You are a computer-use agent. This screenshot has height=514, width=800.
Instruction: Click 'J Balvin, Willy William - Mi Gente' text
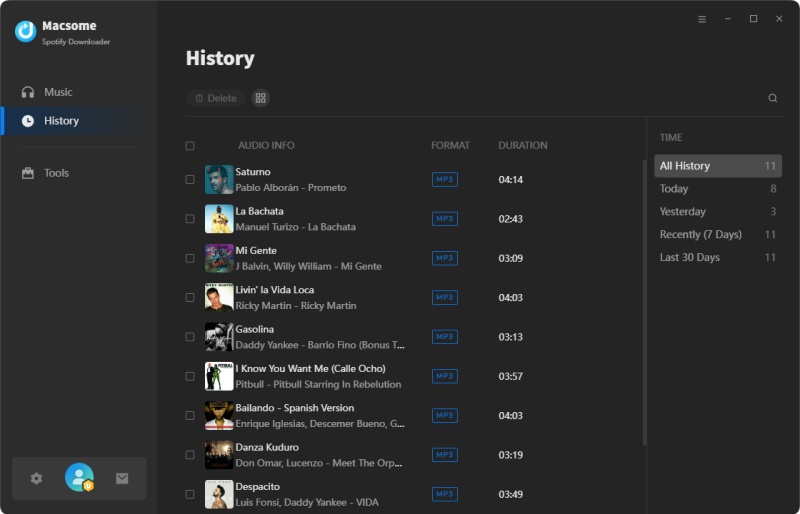[309, 266]
